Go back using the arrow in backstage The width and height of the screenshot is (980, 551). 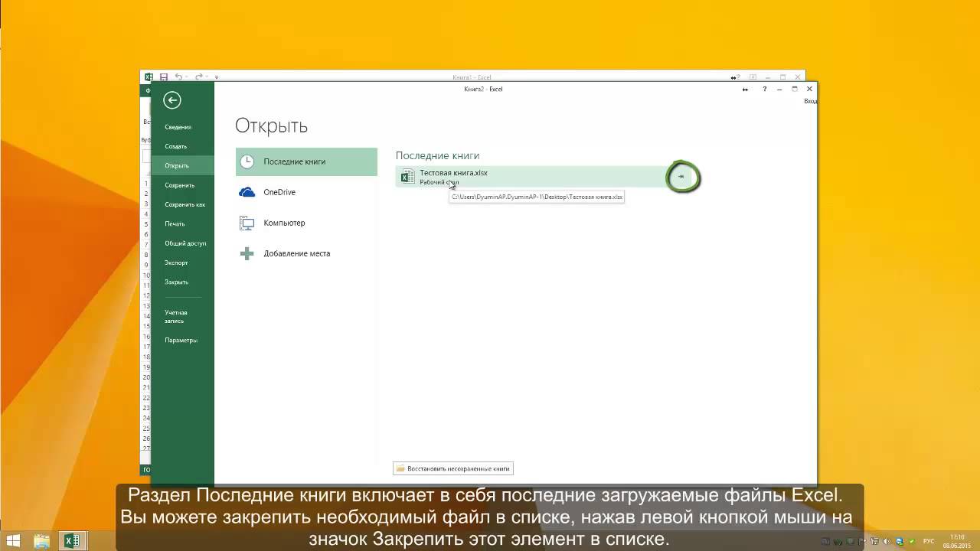pyautogui.click(x=171, y=99)
